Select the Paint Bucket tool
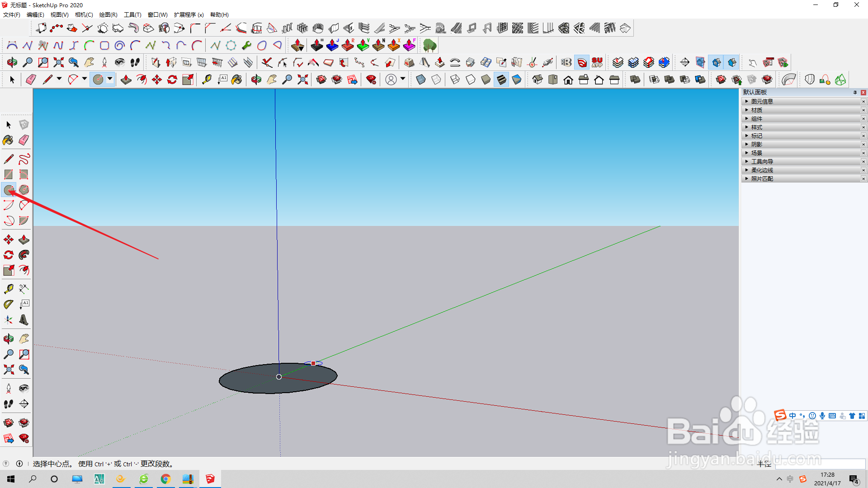 [x=8, y=140]
